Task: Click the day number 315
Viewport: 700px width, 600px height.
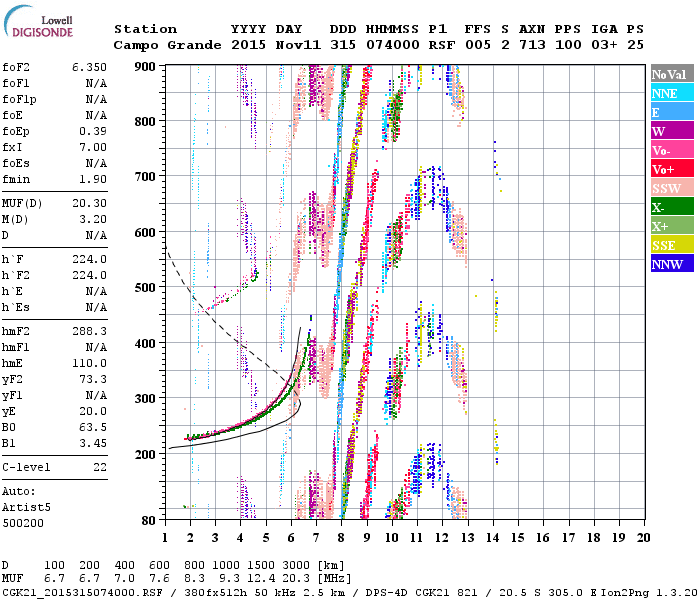Action: click(343, 45)
